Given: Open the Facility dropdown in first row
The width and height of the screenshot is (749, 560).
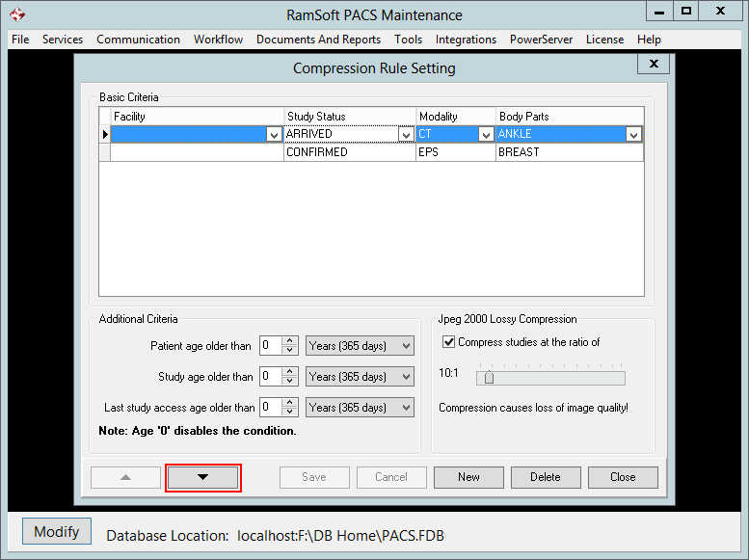Looking at the screenshot, I should pyautogui.click(x=274, y=135).
